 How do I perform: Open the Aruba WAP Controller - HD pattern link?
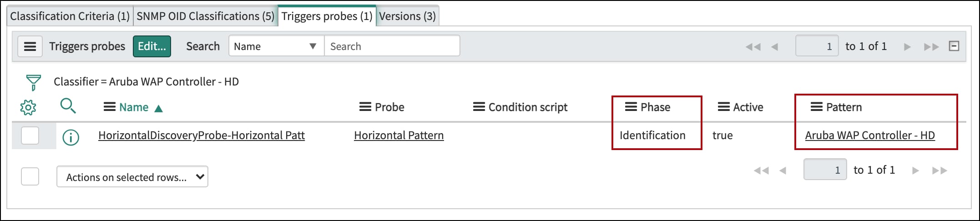[x=870, y=136]
